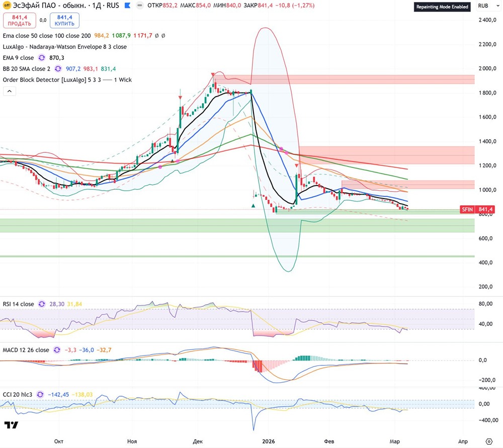503x448 pixels.
Task: Click the 2026 label on time axis
Action: [269, 441]
